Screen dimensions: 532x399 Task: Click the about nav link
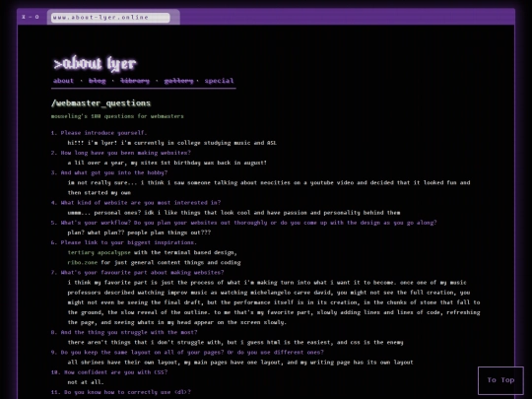click(x=63, y=81)
